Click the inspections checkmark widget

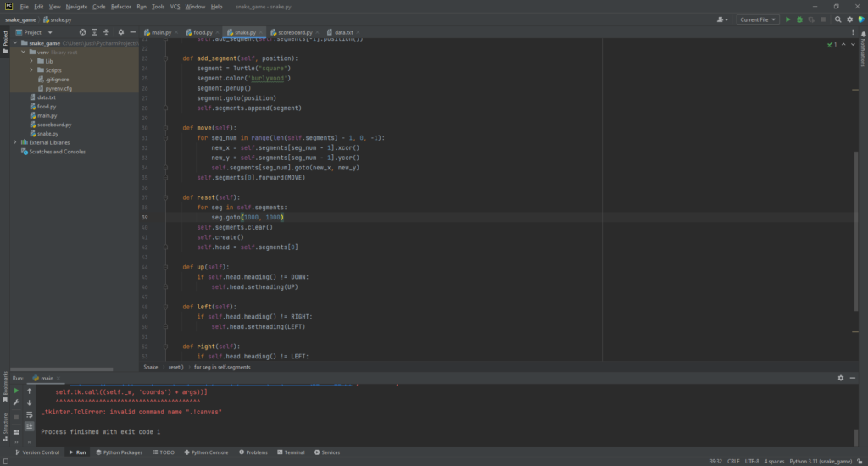click(x=832, y=44)
